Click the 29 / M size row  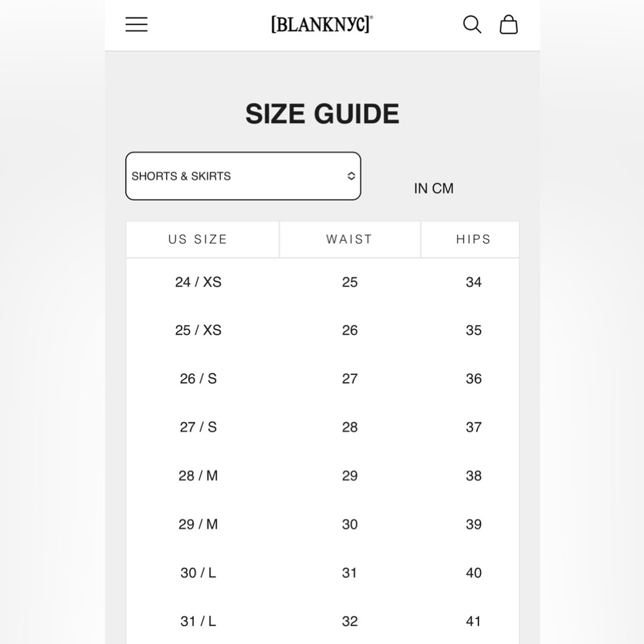tap(323, 524)
